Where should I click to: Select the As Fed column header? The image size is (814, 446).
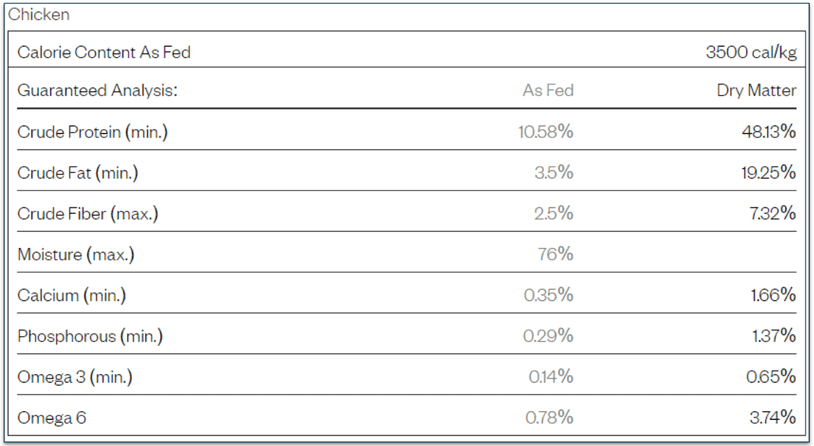[548, 91]
